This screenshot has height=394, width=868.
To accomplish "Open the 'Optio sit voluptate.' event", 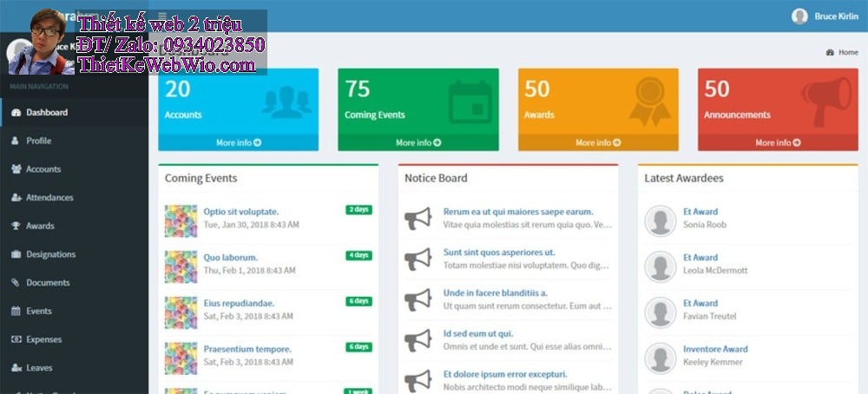I will click(240, 211).
